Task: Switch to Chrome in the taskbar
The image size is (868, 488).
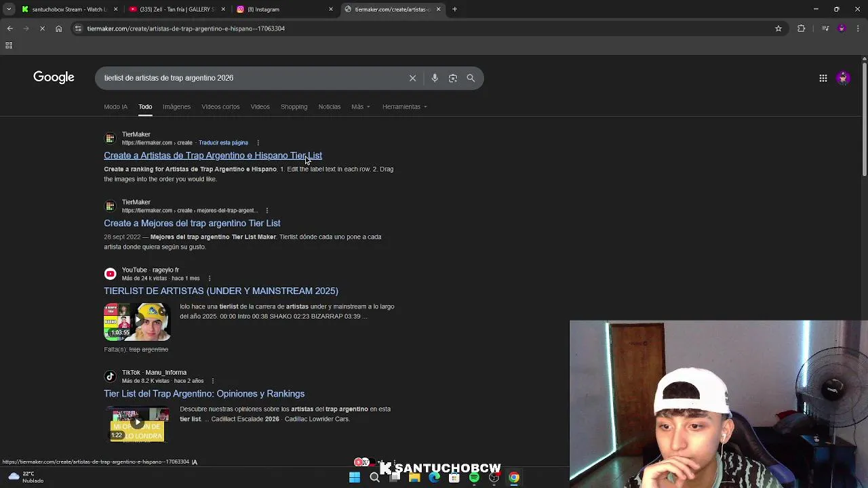Action: click(514, 477)
